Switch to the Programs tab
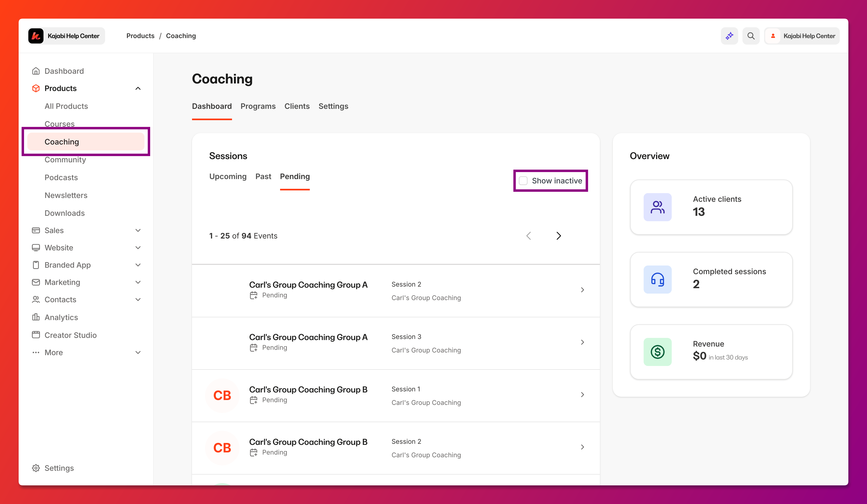 258,106
